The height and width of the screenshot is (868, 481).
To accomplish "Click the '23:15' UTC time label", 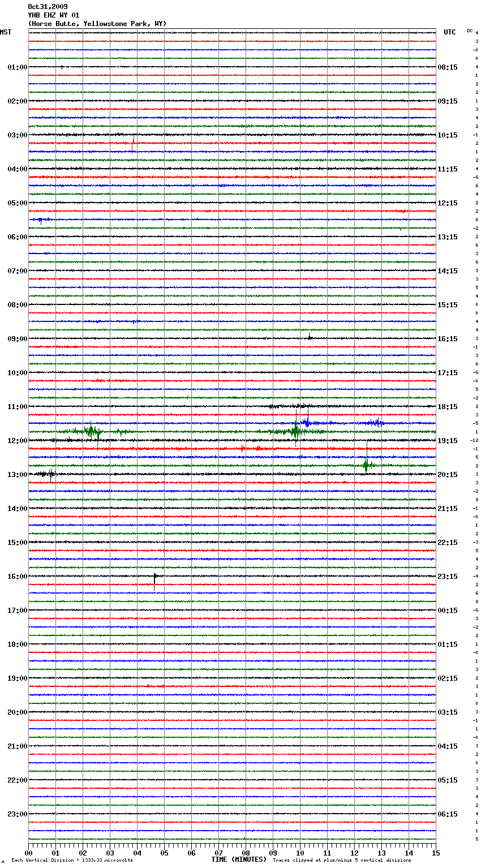I will [x=448, y=577].
